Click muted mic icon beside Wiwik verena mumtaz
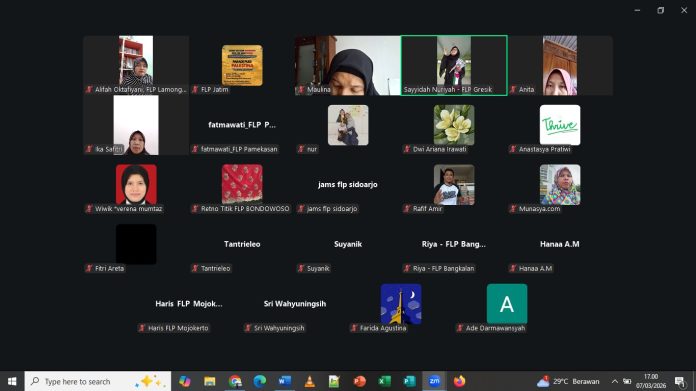This screenshot has width=696, height=391. tap(89, 209)
